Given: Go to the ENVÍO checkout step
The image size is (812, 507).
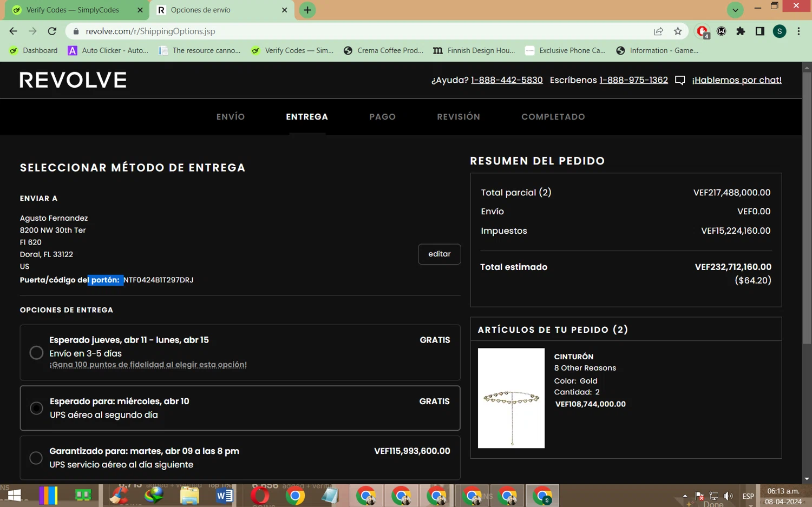Looking at the screenshot, I should 231,117.
